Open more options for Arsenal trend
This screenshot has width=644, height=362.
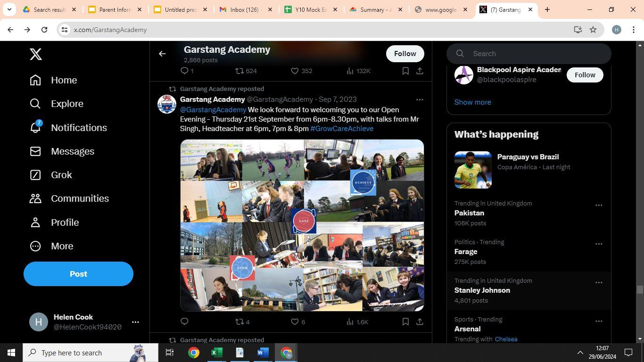tap(599, 321)
